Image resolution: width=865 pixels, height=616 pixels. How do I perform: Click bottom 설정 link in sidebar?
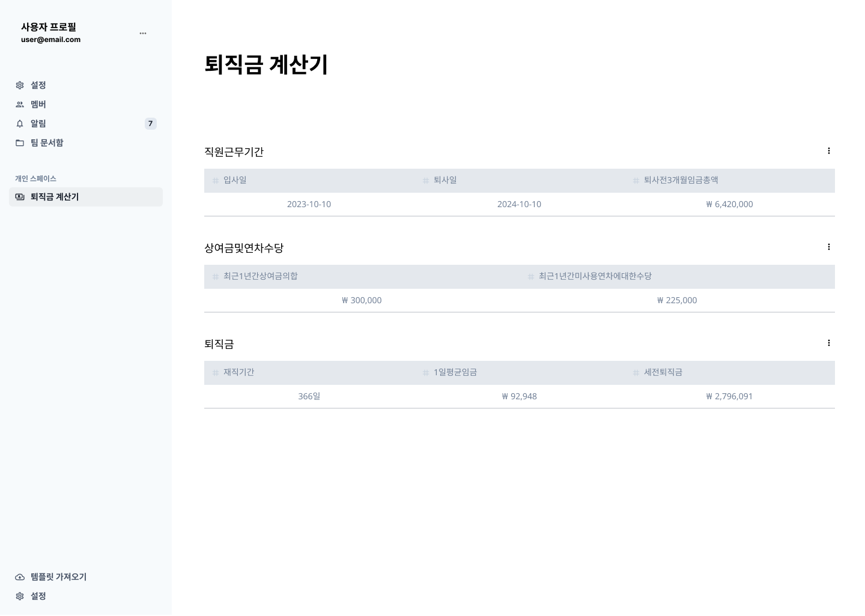[86, 596]
